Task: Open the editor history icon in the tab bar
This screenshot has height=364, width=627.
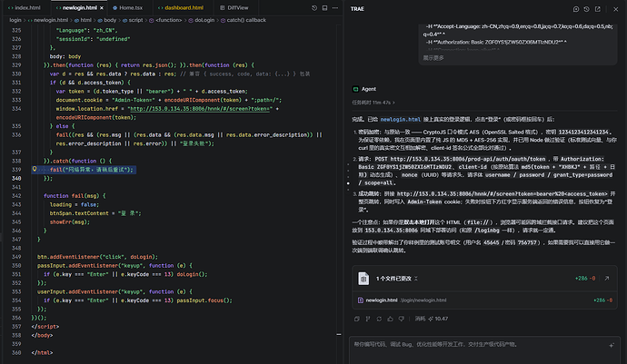Action: click(x=314, y=8)
